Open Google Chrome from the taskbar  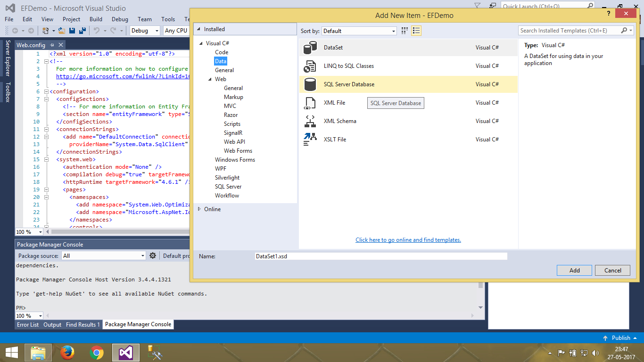97,353
